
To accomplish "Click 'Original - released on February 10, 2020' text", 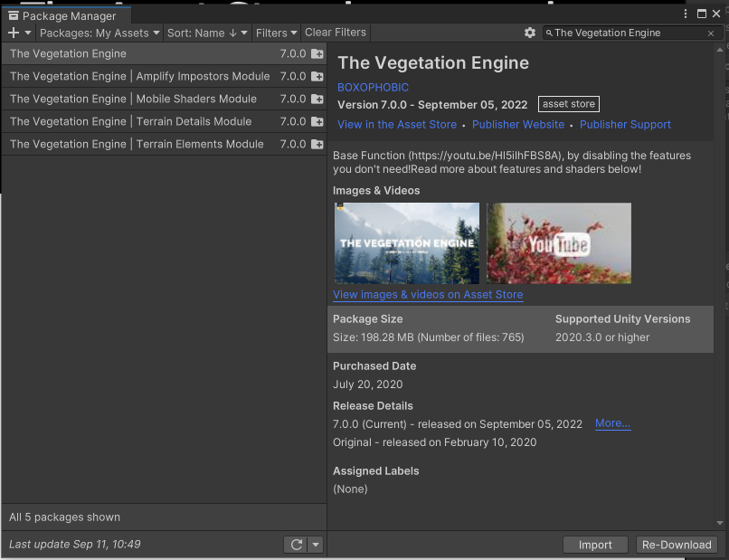I will (435, 442).
